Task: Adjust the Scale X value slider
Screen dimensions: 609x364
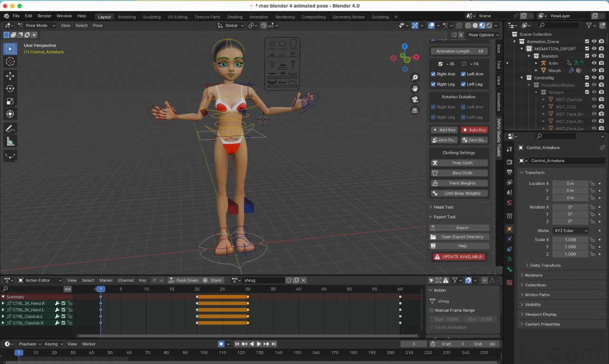Action: coord(570,239)
